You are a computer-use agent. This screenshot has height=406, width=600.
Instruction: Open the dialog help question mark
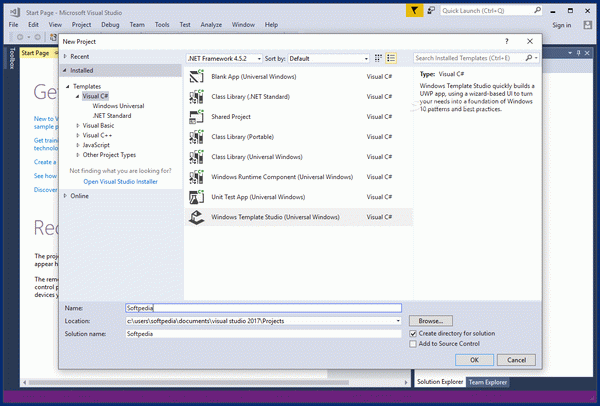tap(507, 41)
